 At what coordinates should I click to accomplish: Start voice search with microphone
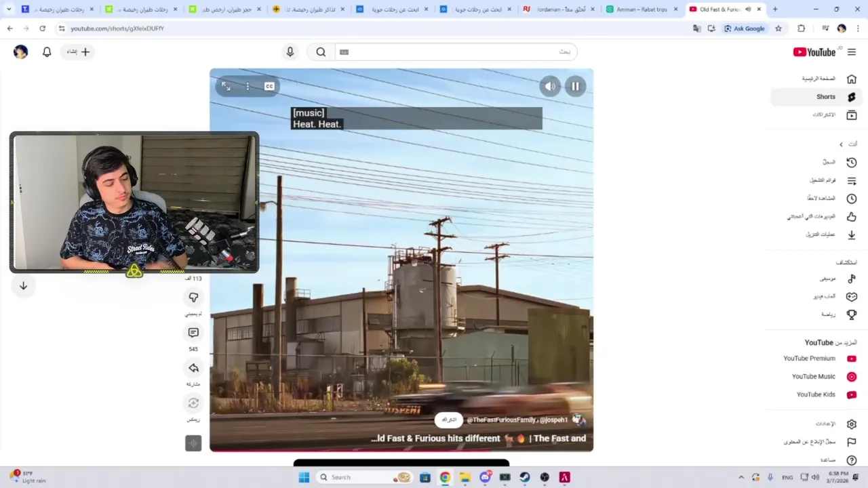(x=290, y=52)
